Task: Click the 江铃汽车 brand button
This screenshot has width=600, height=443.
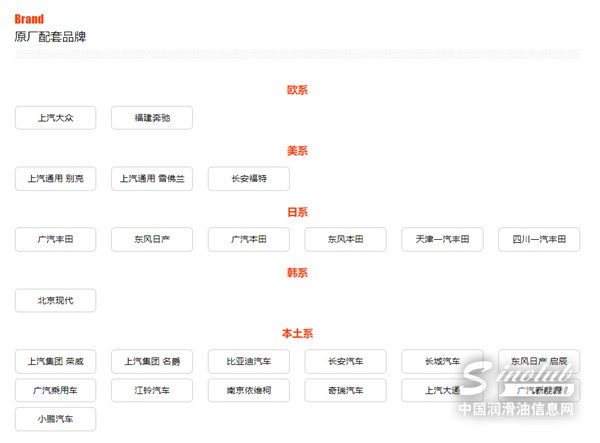Action: (x=152, y=391)
